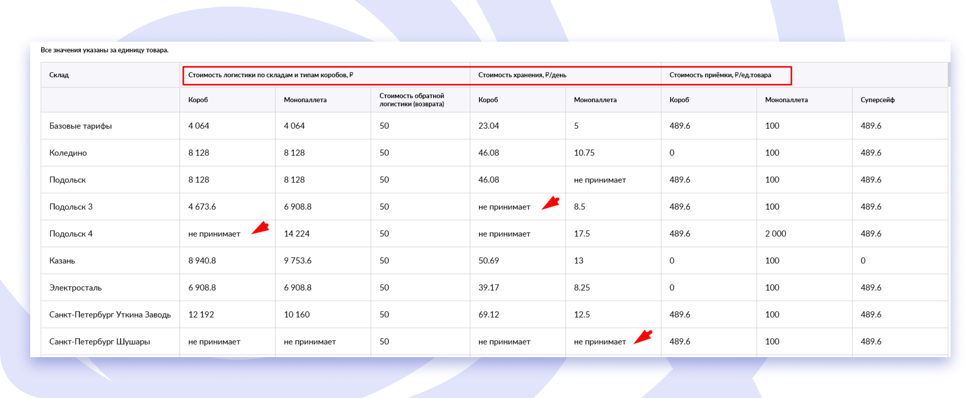
Task: Select Санкт-Петербург Уткина Заводь row label
Action: (x=110, y=315)
